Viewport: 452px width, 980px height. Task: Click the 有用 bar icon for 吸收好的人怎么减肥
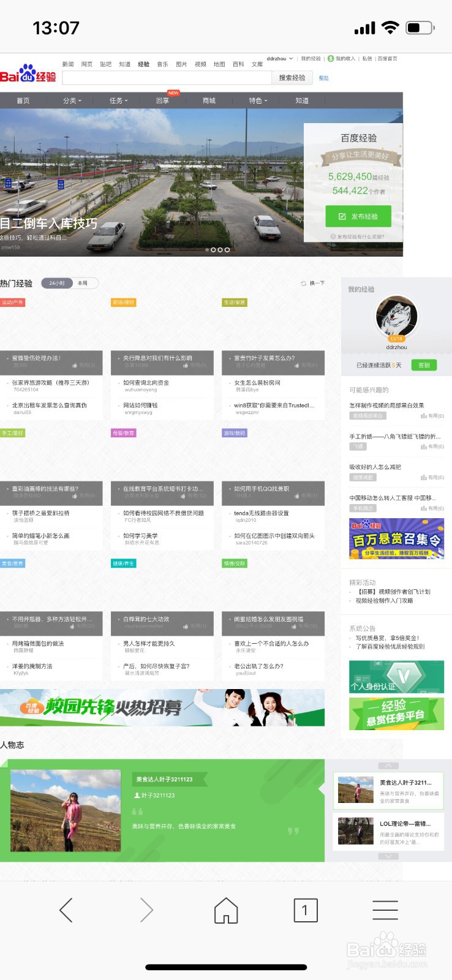(x=423, y=477)
